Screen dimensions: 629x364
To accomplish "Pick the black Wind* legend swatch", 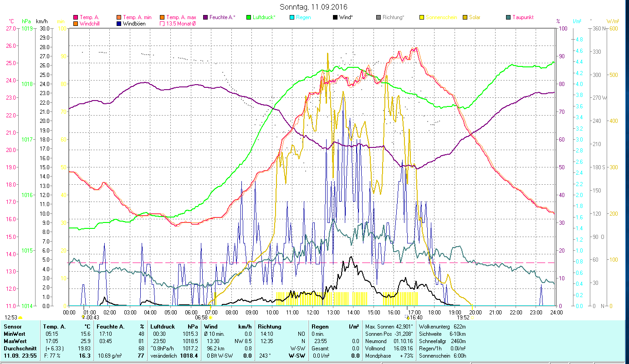I will (335, 17).
